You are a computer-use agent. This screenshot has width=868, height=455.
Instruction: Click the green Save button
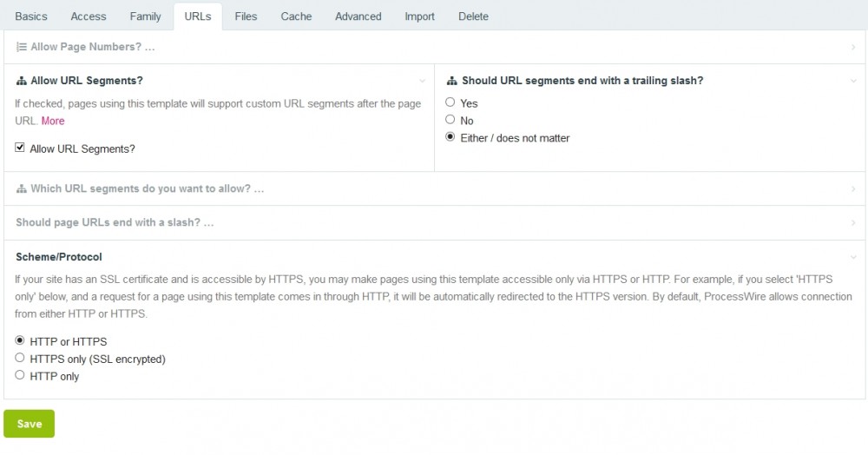[x=30, y=424]
